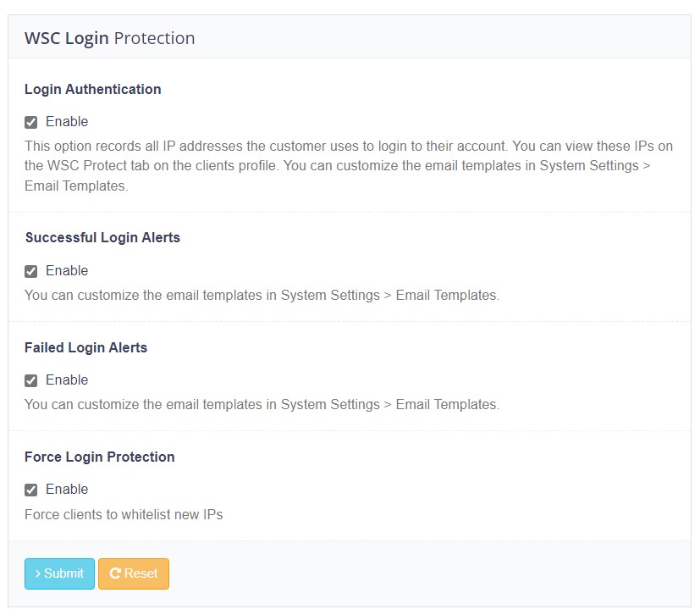The width and height of the screenshot is (700, 615).
Task: Click the email templates note under Failed Login Alerts
Action: (x=262, y=405)
